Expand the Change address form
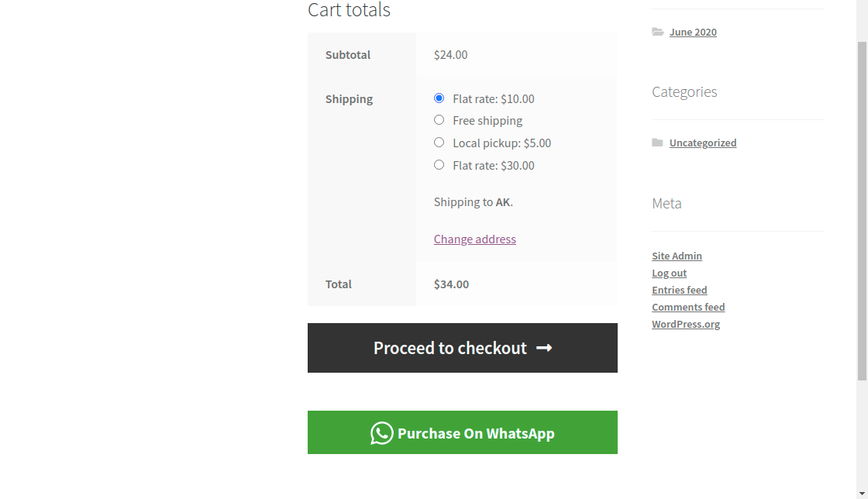The height and width of the screenshot is (499, 868). [x=474, y=239]
